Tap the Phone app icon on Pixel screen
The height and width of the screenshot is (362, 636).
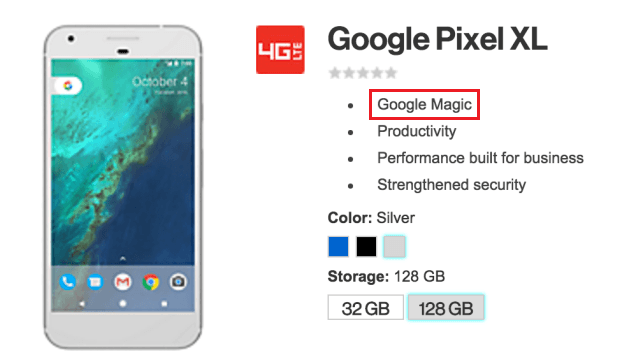coord(67,281)
